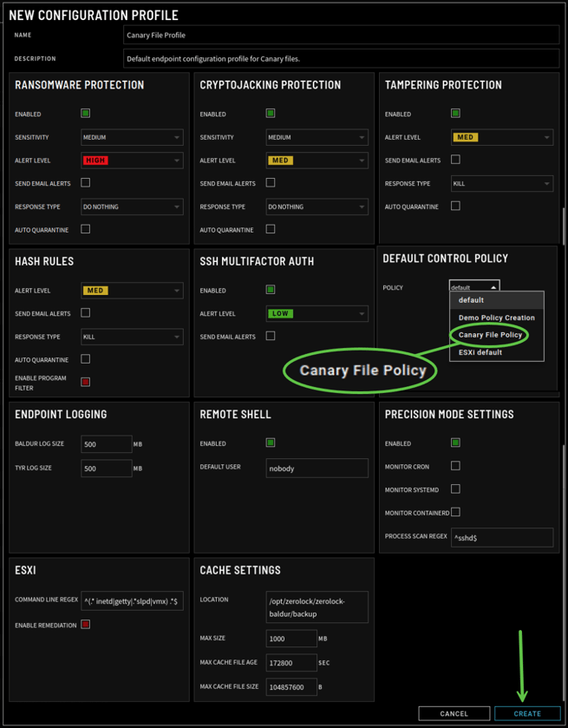Edit Max Cache File Age field

(x=291, y=663)
